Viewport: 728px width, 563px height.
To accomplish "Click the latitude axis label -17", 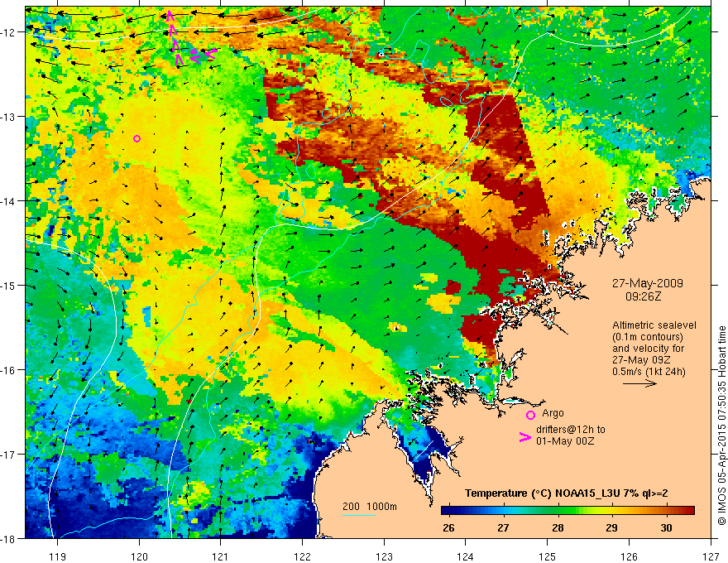I will pos(8,455).
